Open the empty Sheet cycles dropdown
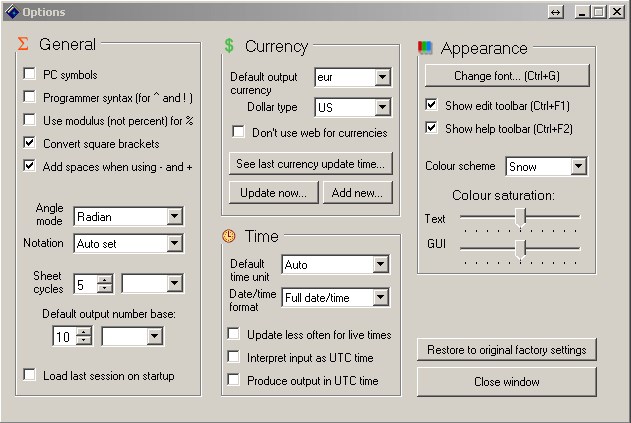The width and height of the screenshot is (631, 423). click(174, 283)
